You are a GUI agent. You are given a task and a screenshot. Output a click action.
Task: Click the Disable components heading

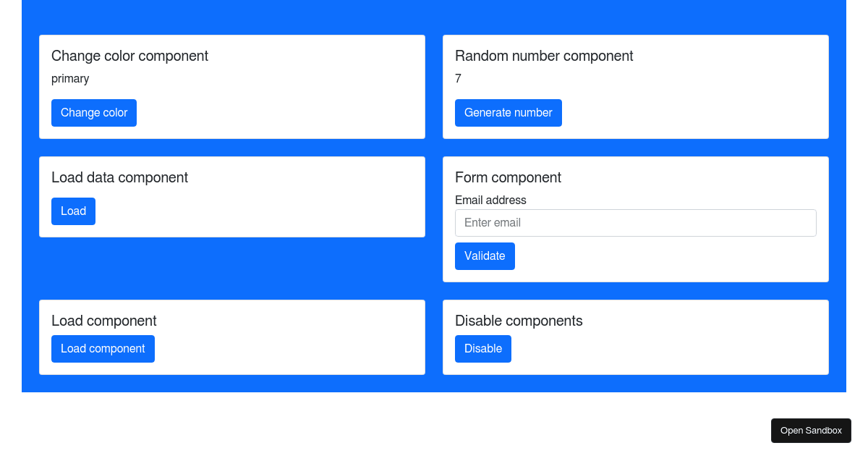519,321
